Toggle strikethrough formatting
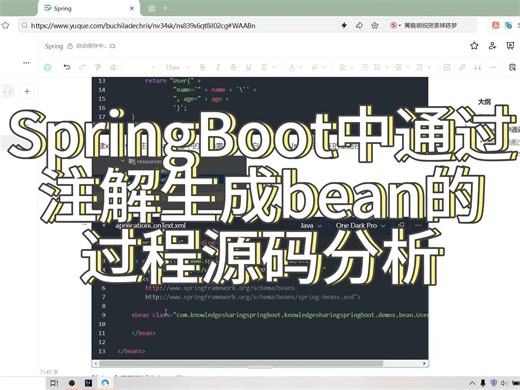The image size is (520, 390). [x=233, y=67]
